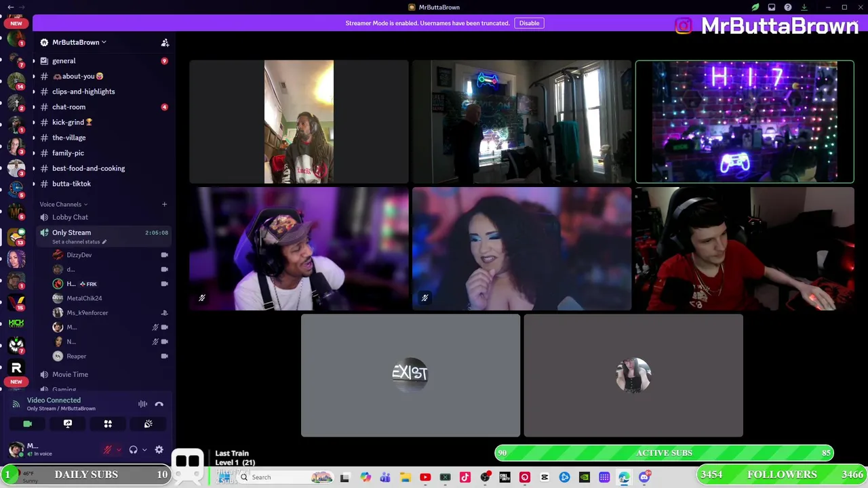Viewport: 868px width, 488px height.
Task: Turn off camera in voice panel
Action: [x=27, y=424]
